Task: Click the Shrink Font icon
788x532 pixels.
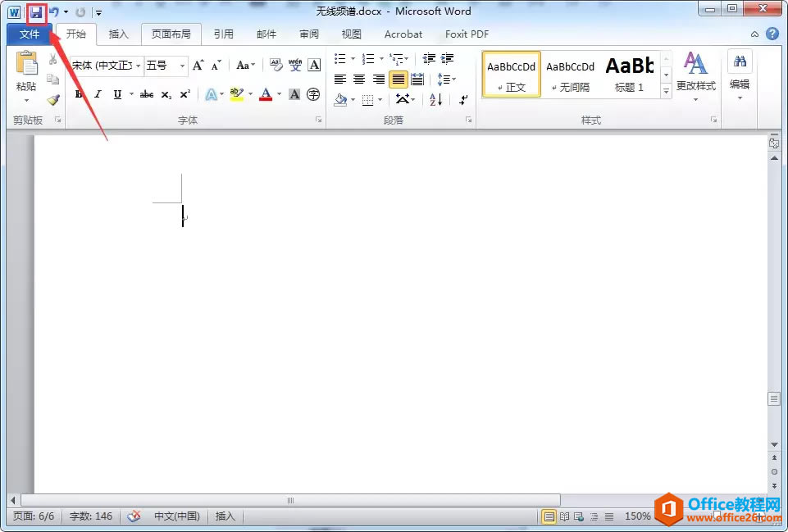Action: click(x=216, y=66)
